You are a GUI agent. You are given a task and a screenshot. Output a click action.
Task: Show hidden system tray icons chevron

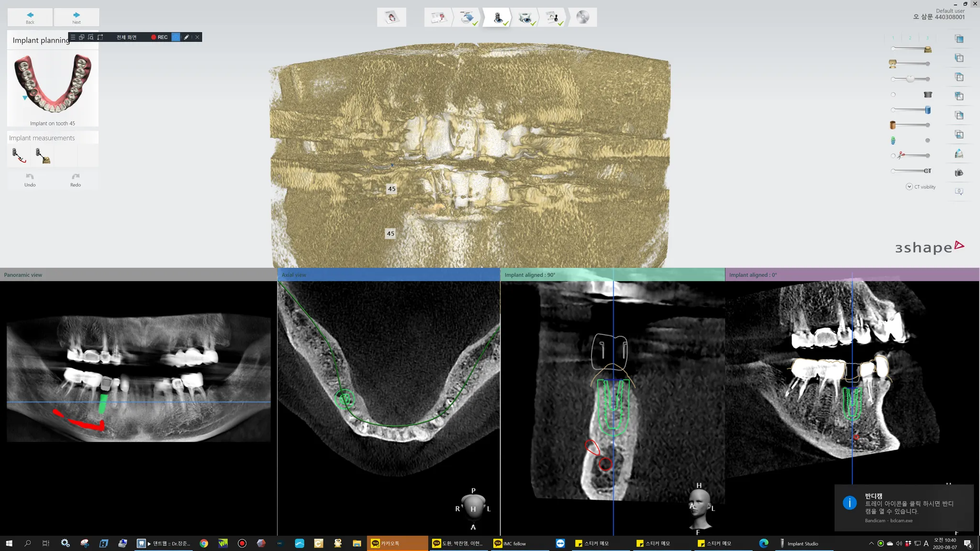pos(871,543)
